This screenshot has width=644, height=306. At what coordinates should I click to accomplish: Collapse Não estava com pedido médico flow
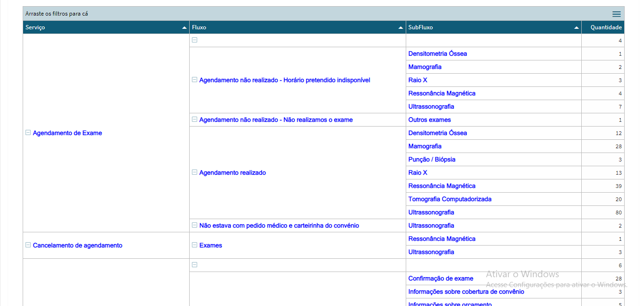click(x=194, y=225)
